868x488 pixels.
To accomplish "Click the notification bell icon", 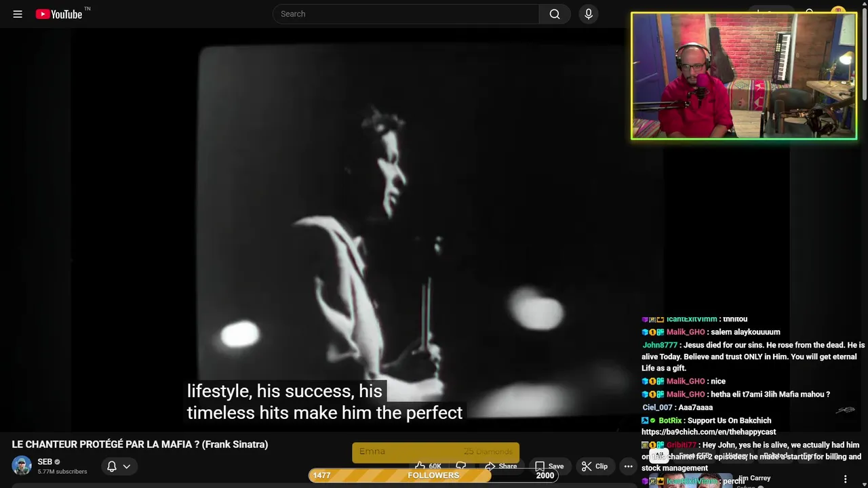I will [x=112, y=466].
